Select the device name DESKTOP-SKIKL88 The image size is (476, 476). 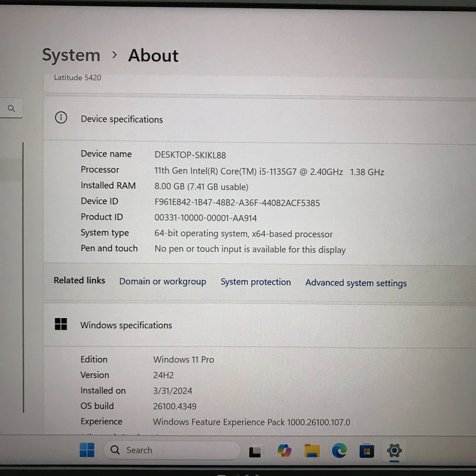coord(190,155)
